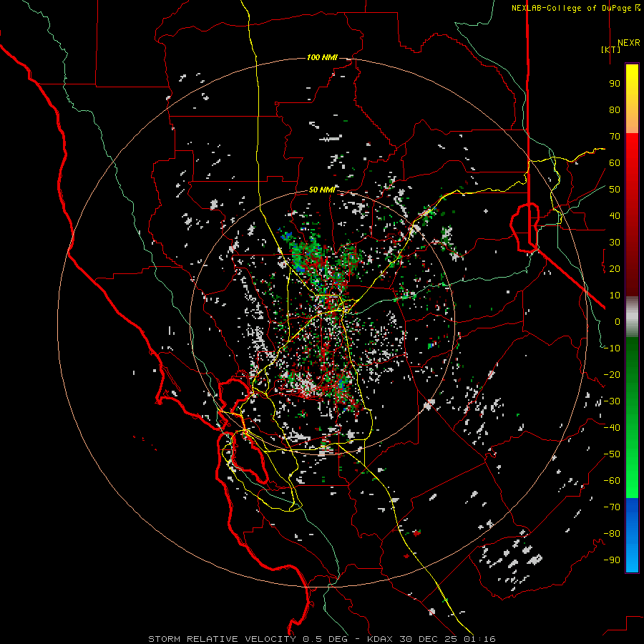
Task: Click the 60 value on the velocity scale
Action: coord(615,163)
